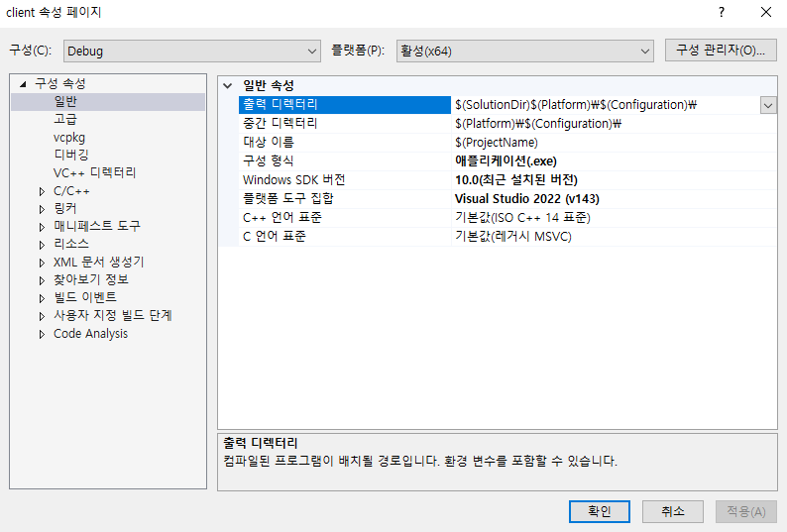This screenshot has width=787, height=532.
Task: Select vcpkg in the property tree
Action: click(x=69, y=138)
